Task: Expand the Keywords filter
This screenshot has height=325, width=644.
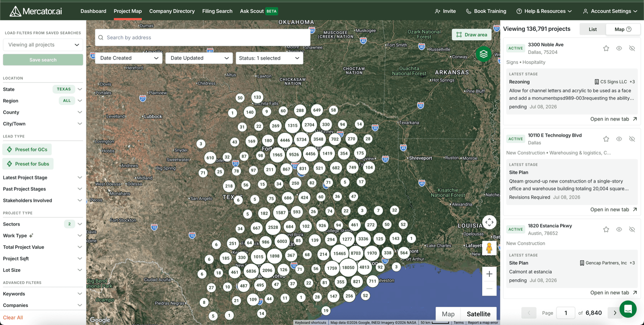Action: [x=43, y=294]
